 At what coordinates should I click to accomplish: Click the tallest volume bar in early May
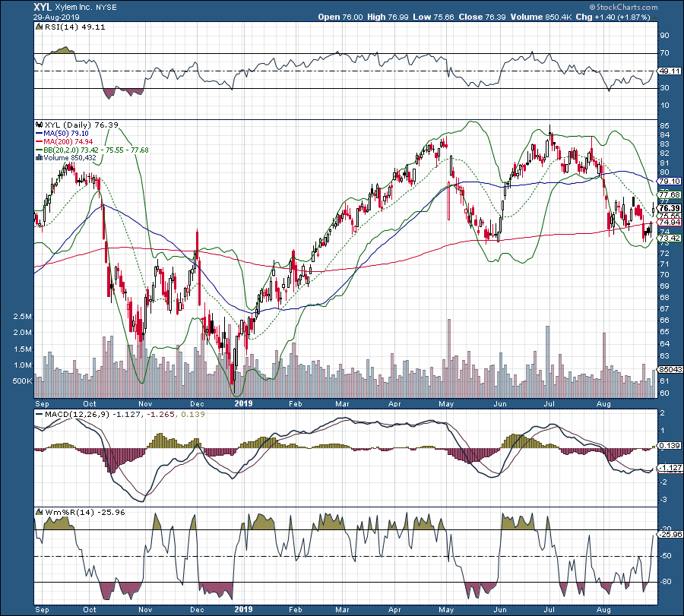[x=448, y=359]
